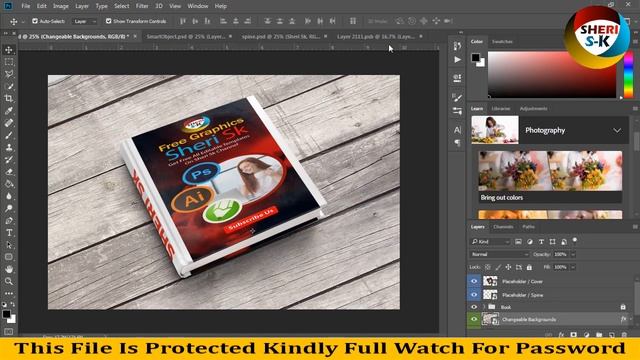Select the Crop tool
The image size is (640, 360).
click(x=9, y=98)
